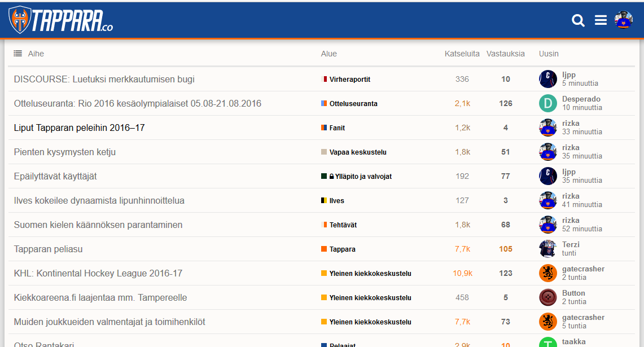The image size is (644, 347).
Task: Sort topics by Katseluita column
Action: click(462, 54)
